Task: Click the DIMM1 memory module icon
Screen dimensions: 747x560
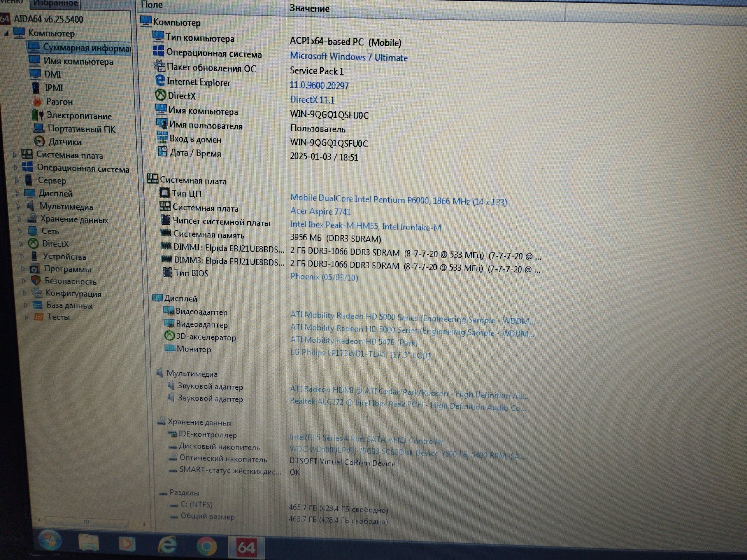Action: click(x=167, y=246)
